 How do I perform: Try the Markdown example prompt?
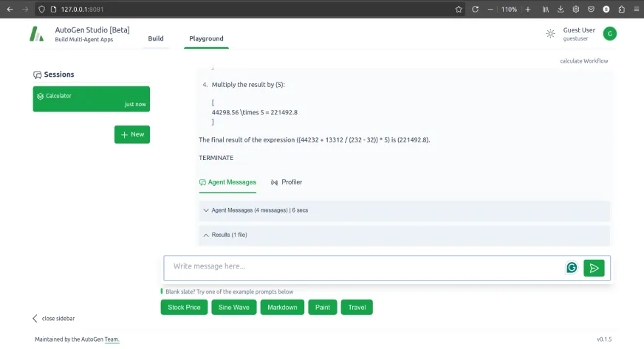(x=282, y=307)
